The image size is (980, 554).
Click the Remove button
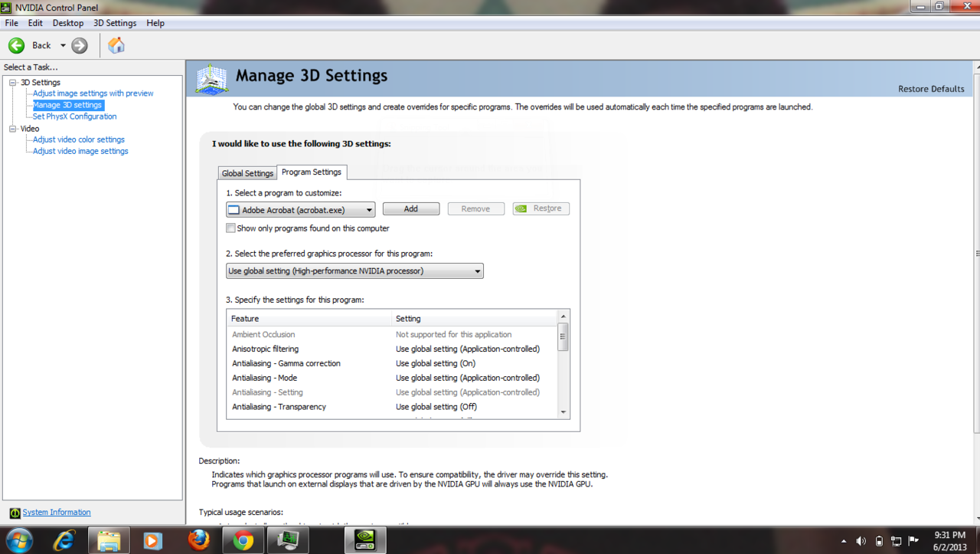click(x=475, y=208)
